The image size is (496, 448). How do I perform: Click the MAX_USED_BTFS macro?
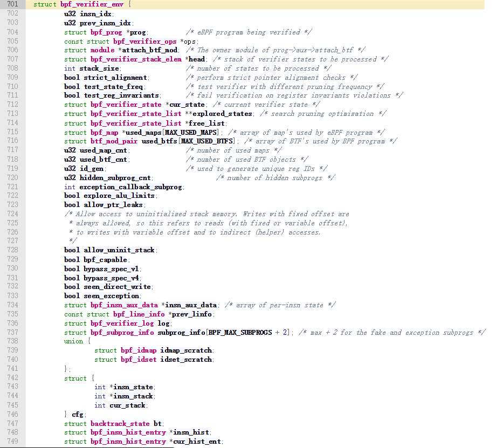207,141
